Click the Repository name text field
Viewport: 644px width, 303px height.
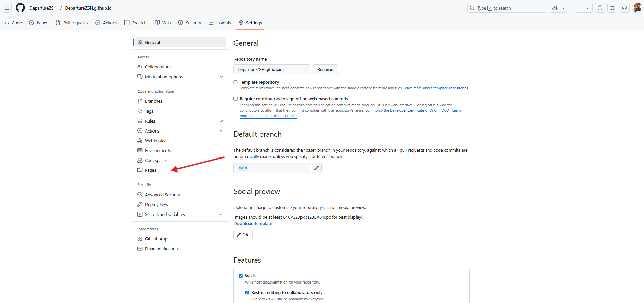[x=272, y=69]
